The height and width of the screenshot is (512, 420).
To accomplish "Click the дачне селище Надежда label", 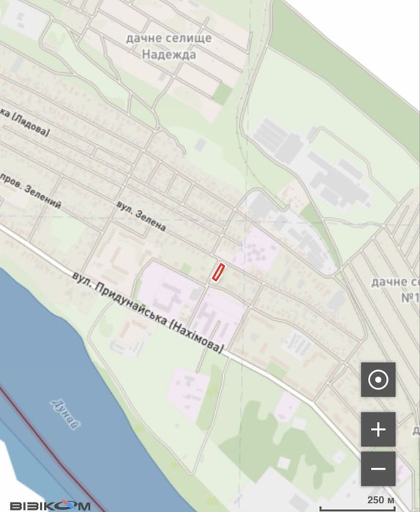I will tap(169, 46).
